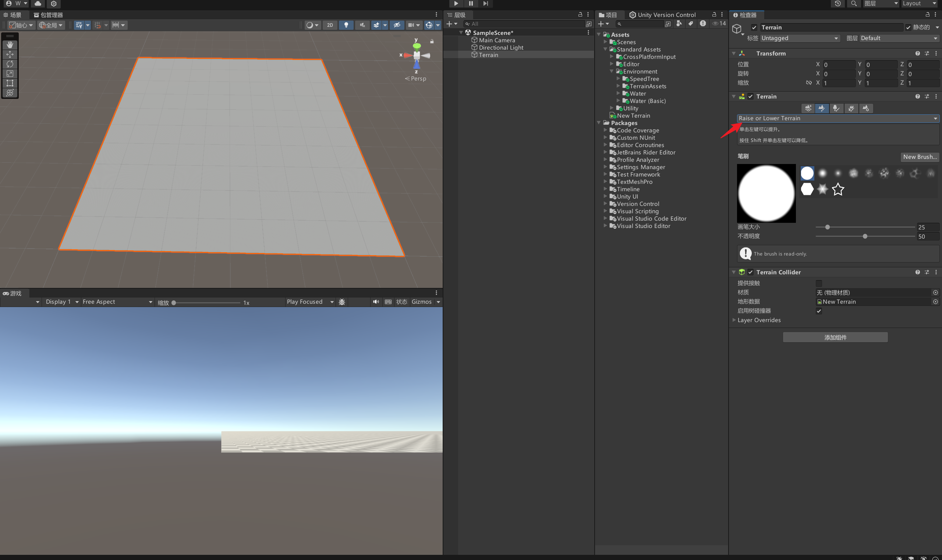
Task: Select the combined Transform tool
Action: pos(10,93)
